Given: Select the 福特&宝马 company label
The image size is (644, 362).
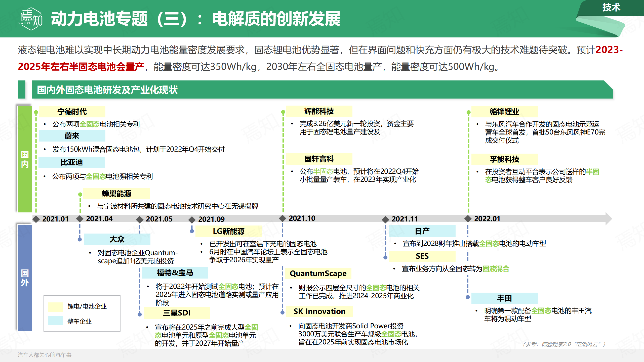Looking at the screenshot, I should click(175, 273).
